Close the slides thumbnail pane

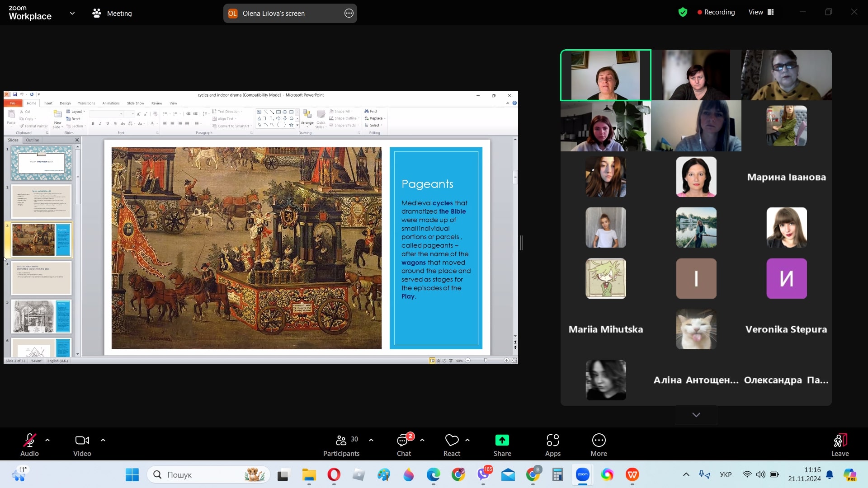77,140
